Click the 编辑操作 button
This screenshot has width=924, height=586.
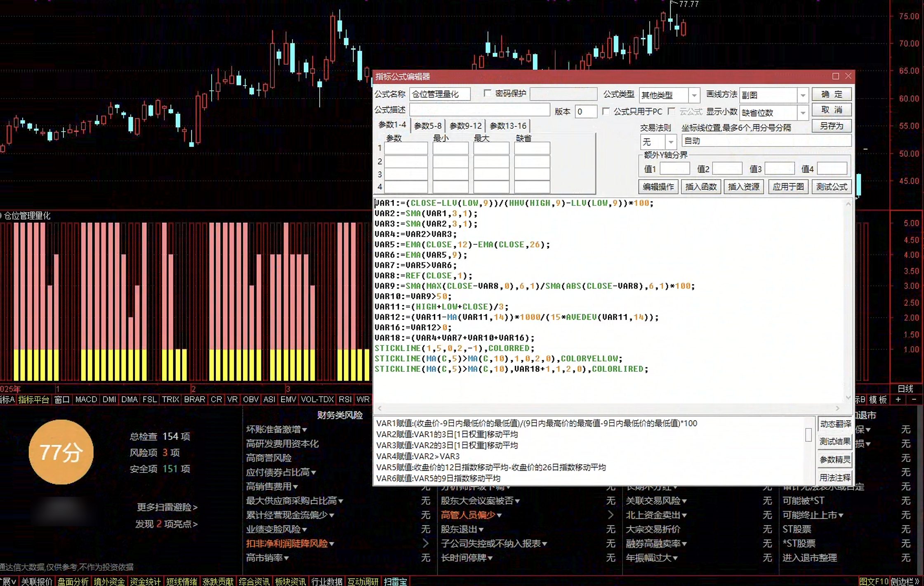tap(658, 187)
